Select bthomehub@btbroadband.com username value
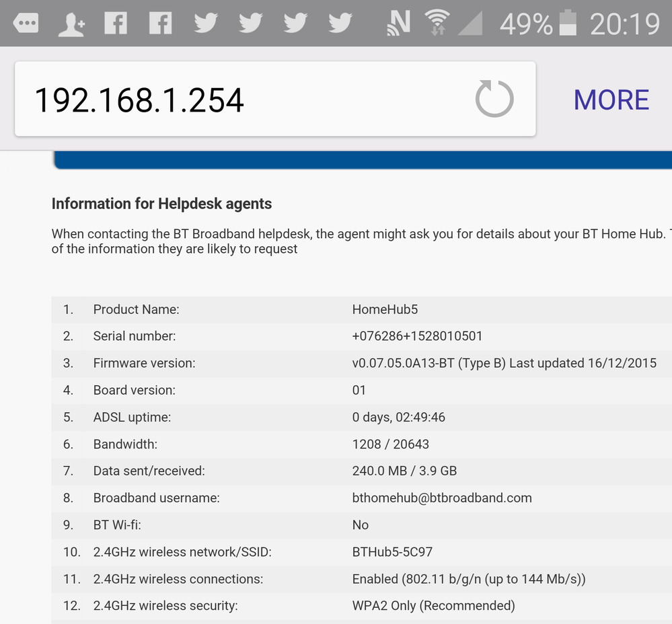672x624 pixels. coord(442,498)
